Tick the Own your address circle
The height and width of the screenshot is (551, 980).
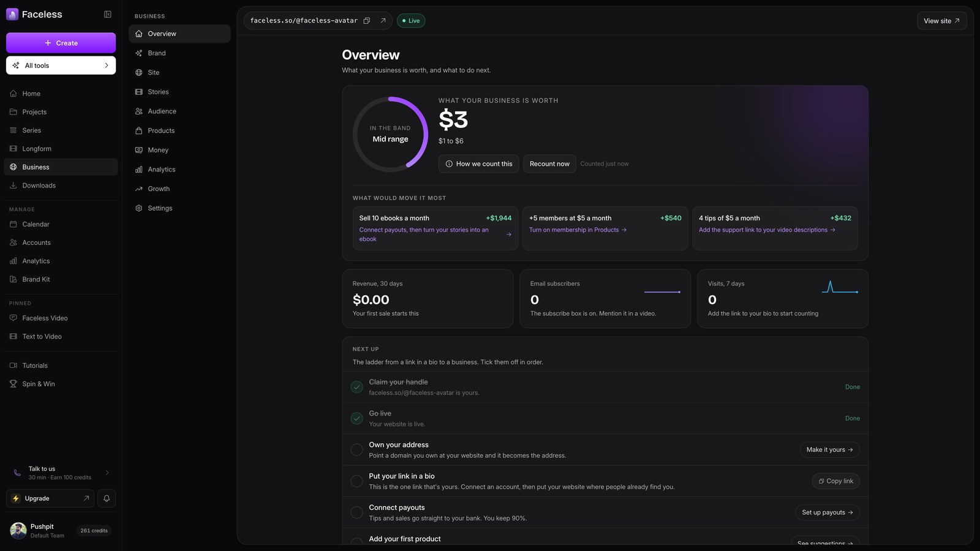pyautogui.click(x=356, y=450)
